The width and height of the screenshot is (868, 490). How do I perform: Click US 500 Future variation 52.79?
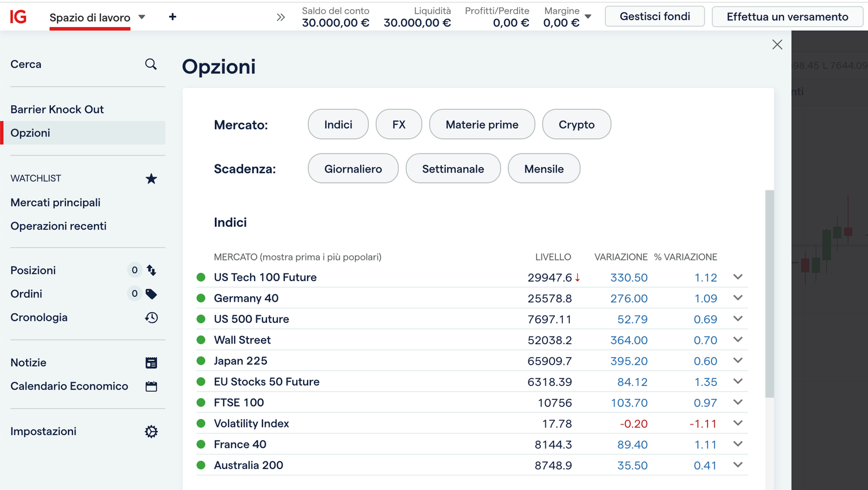pyautogui.click(x=632, y=319)
